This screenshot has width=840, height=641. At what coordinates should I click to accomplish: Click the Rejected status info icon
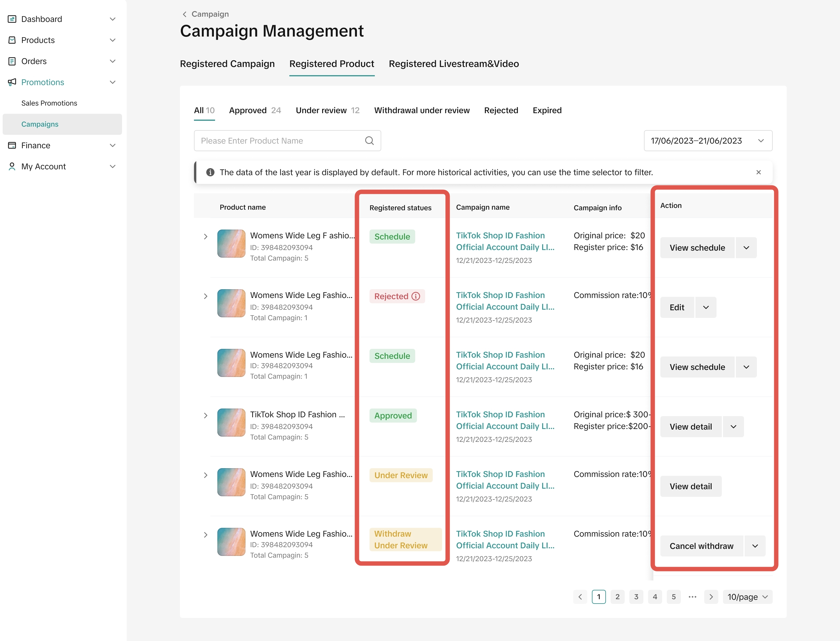click(x=416, y=296)
